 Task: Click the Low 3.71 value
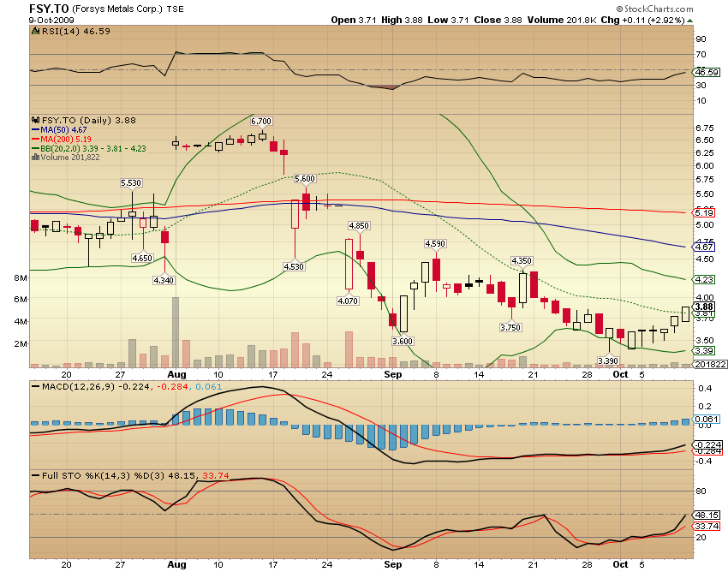(448, 20)
